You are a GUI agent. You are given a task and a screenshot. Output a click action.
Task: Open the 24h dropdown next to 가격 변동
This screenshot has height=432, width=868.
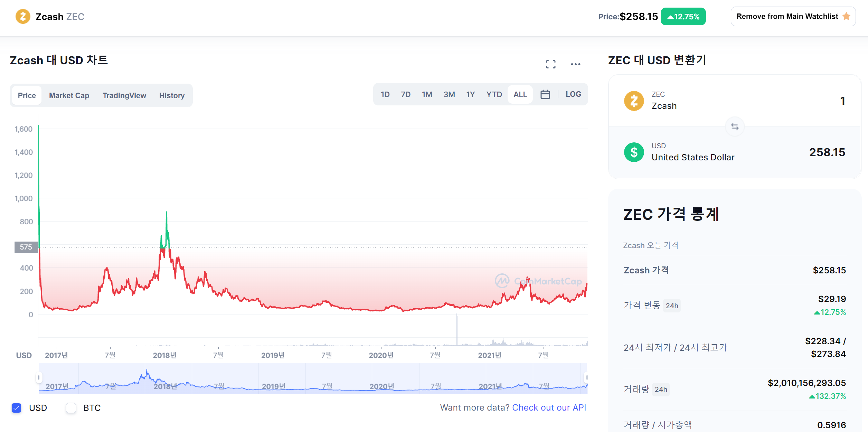(672, 306)
